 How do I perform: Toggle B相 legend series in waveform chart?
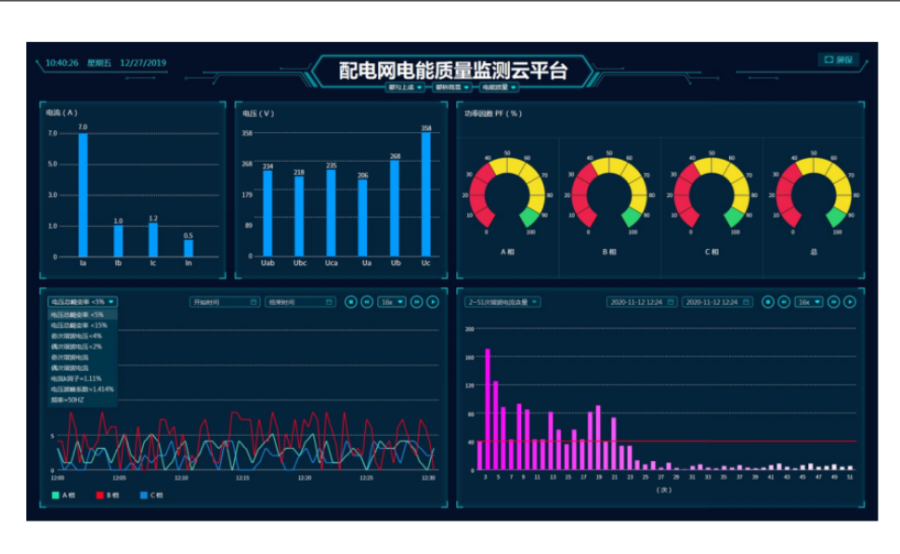coord(106,495)
